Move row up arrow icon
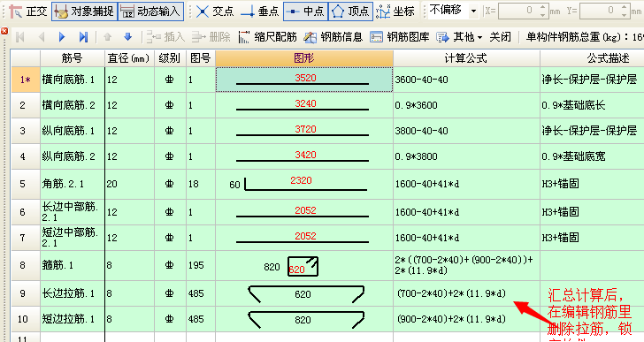Image resolution: width=644 pixels, height=342 pixels. click(x=107, y=37)
